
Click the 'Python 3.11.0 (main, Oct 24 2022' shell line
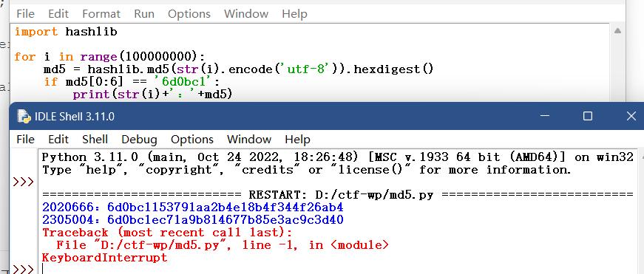click(337, 157)
